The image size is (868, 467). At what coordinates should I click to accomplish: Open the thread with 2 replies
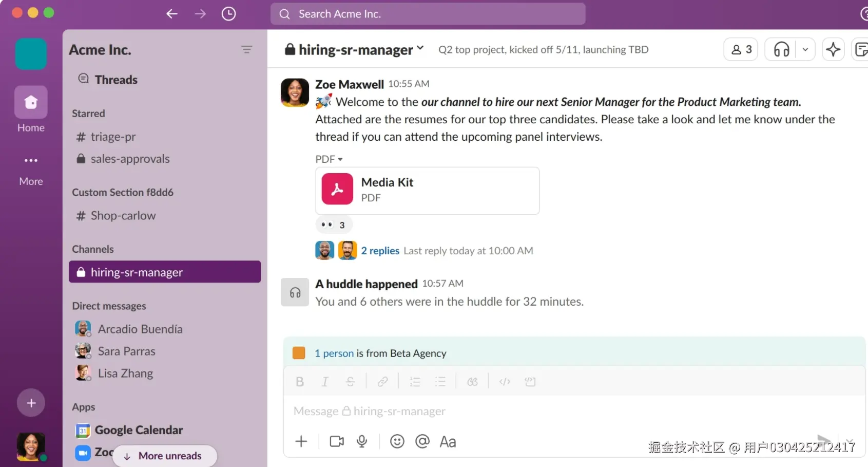click(x=380, y=250)
